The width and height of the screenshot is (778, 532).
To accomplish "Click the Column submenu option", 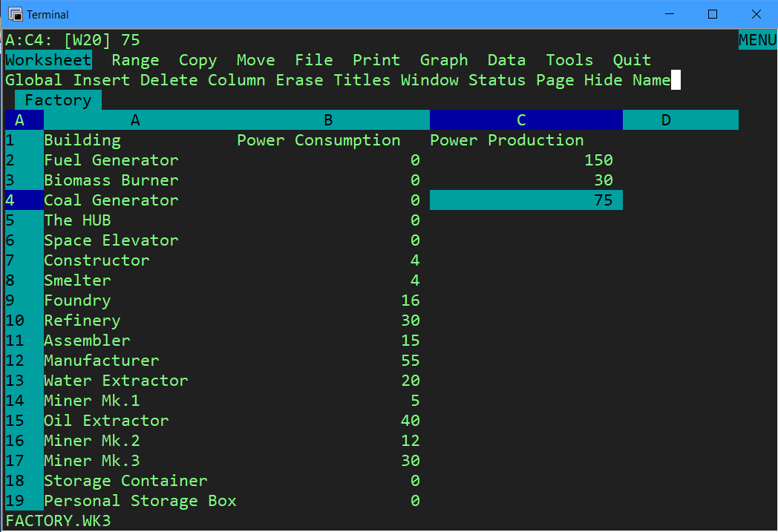I will pos(236,80).
